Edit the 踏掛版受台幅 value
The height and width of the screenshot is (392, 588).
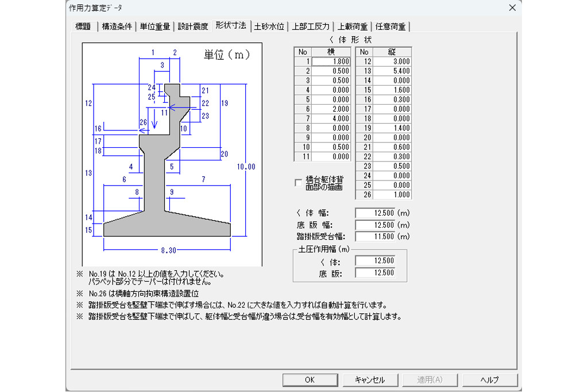click(x=376, y=236)
